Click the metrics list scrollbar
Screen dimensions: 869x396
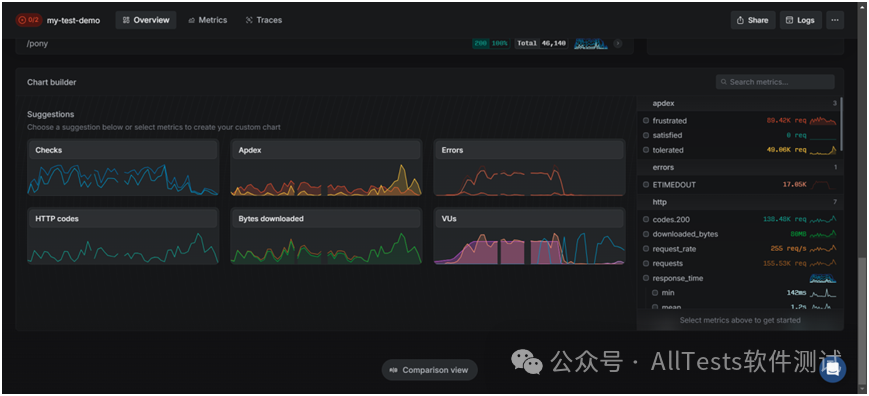coord(842,125)
